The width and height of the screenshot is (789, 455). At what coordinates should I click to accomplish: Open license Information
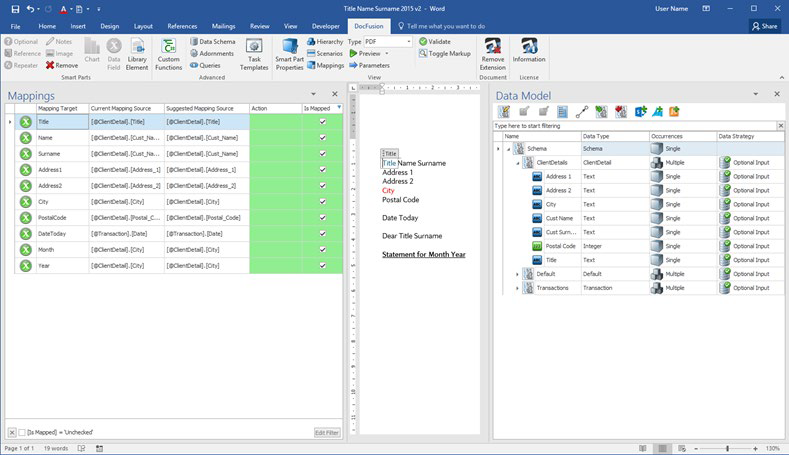point(529,50)
